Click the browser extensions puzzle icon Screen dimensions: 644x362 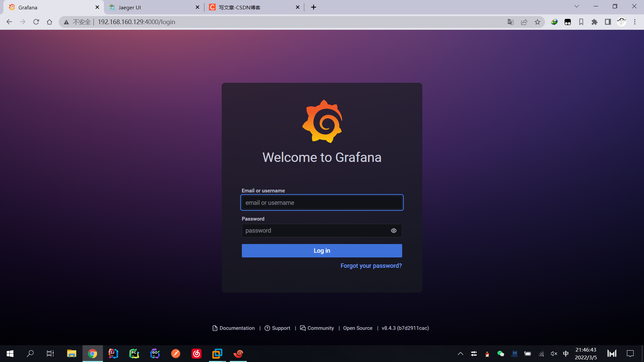pos(594,22)
